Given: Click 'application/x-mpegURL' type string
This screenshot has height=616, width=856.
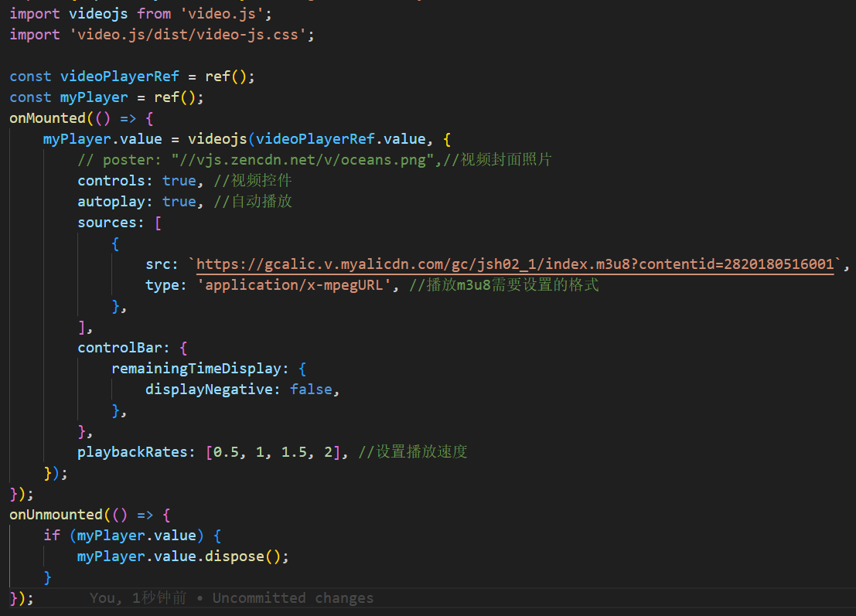Looking at the screenshot, I should (x=294, y=285).
